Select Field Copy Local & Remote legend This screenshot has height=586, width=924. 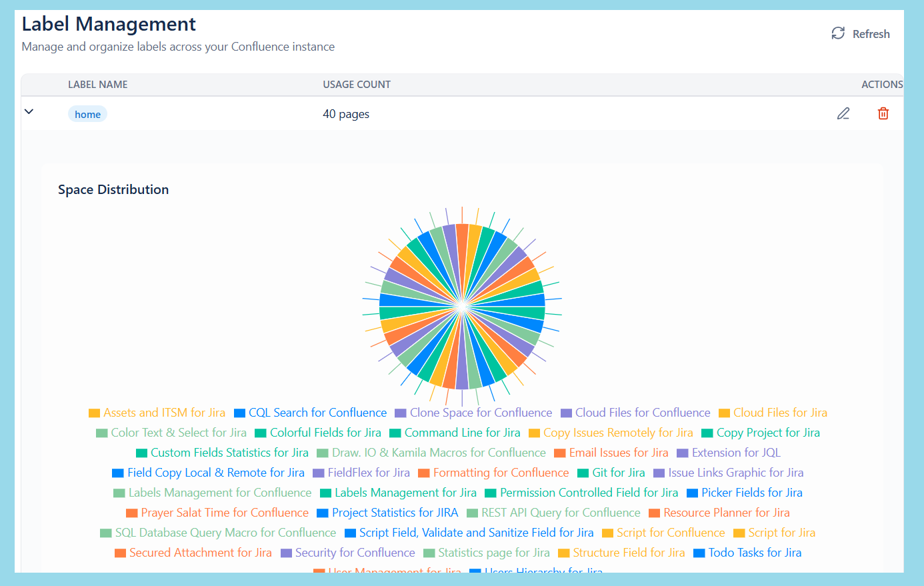[209, 473]
